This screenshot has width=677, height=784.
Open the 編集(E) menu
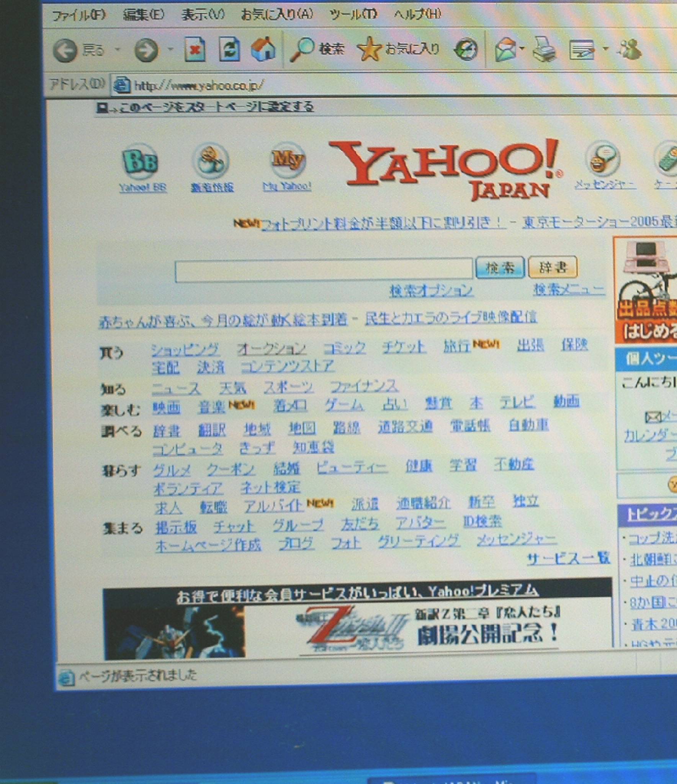[x=144, y=15]
